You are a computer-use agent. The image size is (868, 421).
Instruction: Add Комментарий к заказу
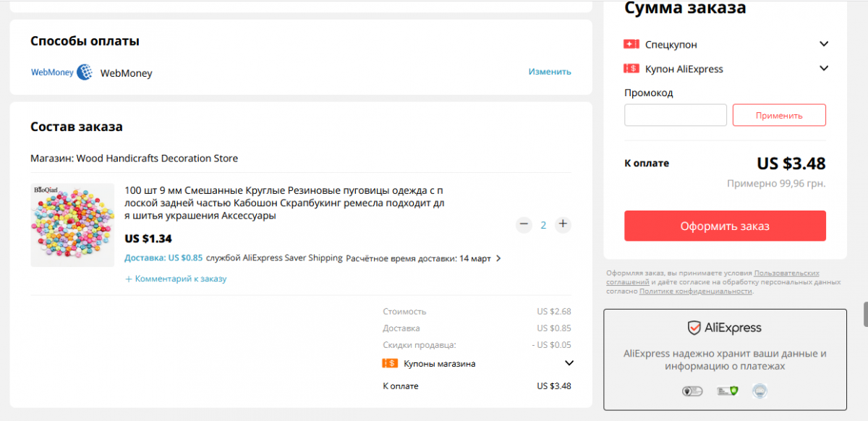pyautogui.click(x=176, y=278)
